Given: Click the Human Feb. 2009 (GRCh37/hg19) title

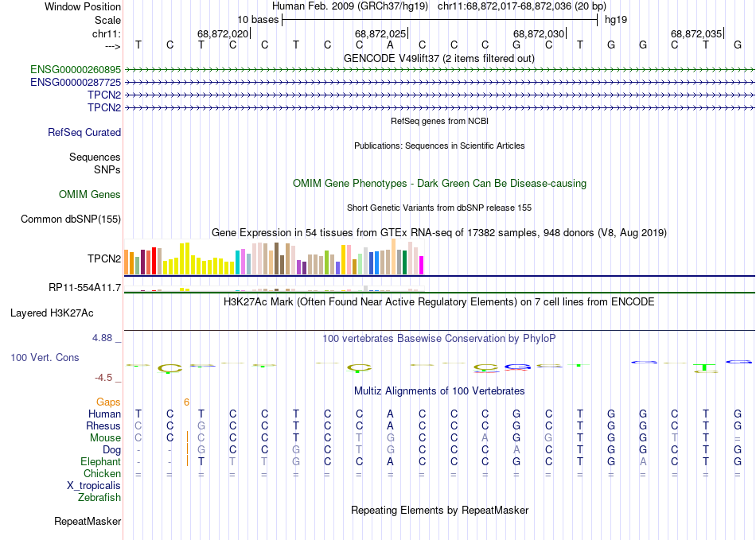Looking at the screenshot, I should [350, 6].
